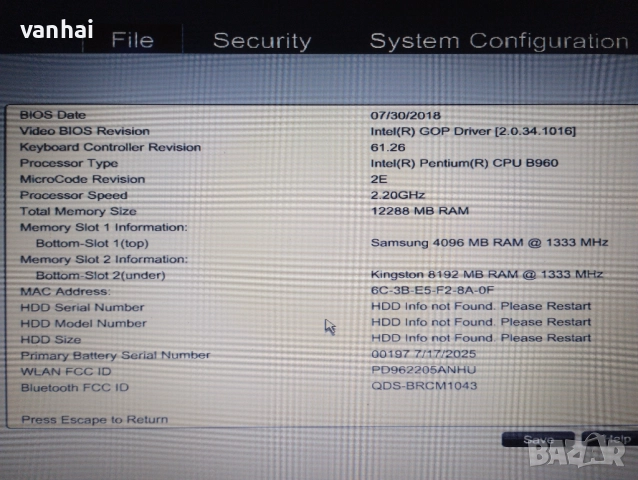The height and width of the screenshot is (480, 638).
Task: Select the Keyboard Controller Revision row
Action: (110, 147)
